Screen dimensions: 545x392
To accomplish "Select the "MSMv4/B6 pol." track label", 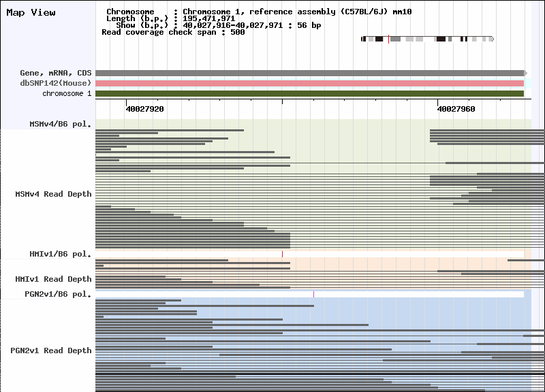I will point(61,124).
